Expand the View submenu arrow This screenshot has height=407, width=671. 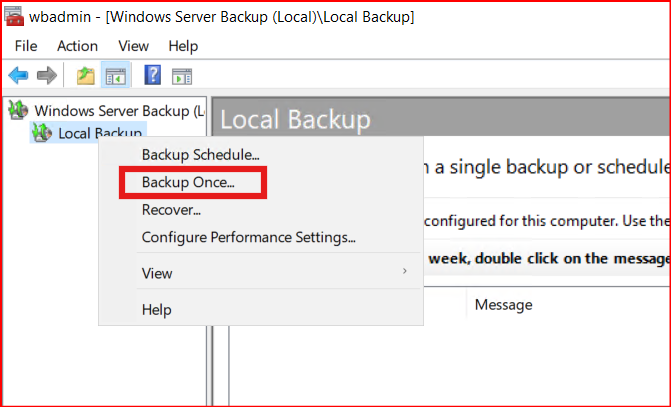click(x=404, y=273)
